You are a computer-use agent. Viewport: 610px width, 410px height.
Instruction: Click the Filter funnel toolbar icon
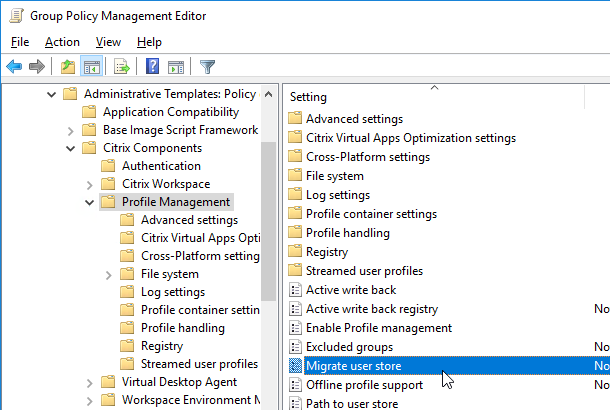207,67
